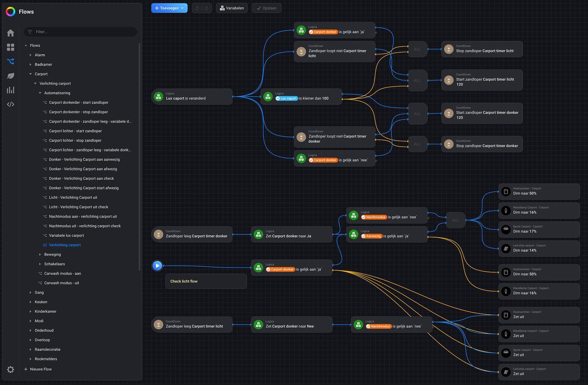
Task: Select the Raamdecoratie folder
Action: (x=47, y=349)
